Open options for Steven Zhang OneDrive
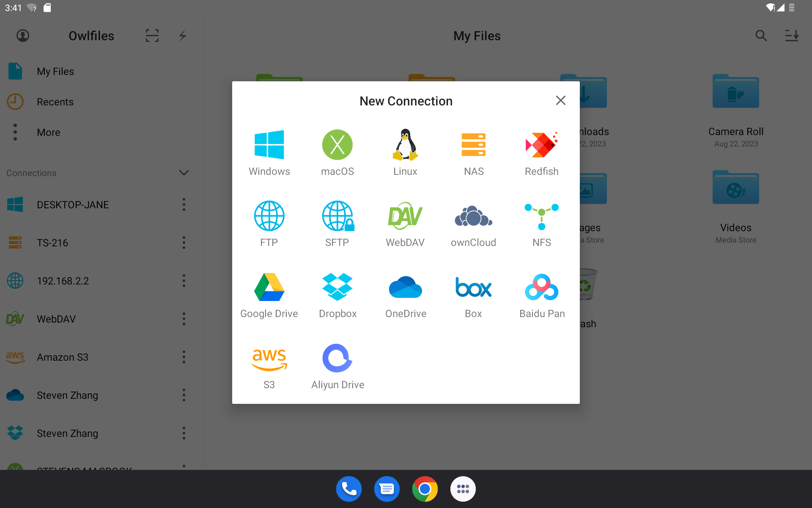This screenshot has height=508, width=812. tap(184, 395)
